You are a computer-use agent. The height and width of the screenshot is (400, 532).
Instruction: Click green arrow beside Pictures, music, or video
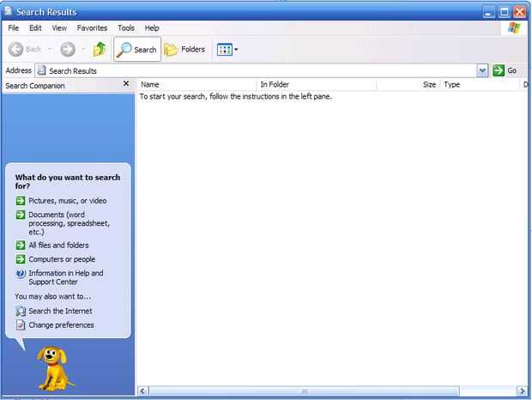coord(21,201)
